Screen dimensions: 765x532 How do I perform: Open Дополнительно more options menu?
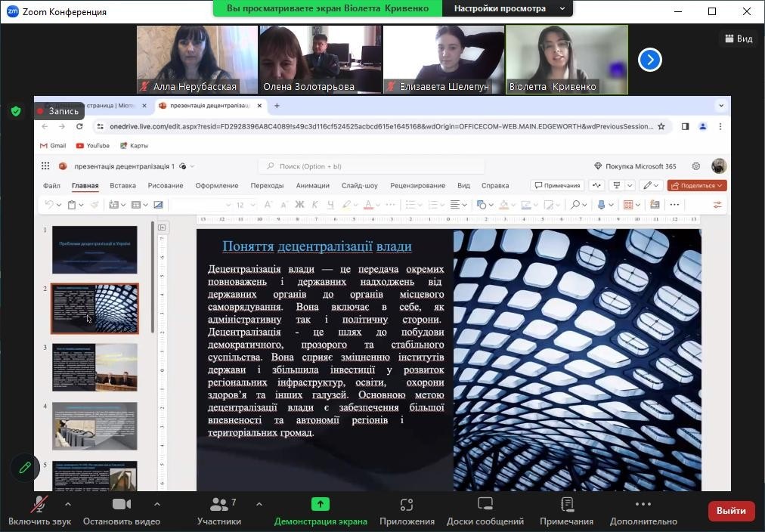pyautogui.click(x=643, y=511)
